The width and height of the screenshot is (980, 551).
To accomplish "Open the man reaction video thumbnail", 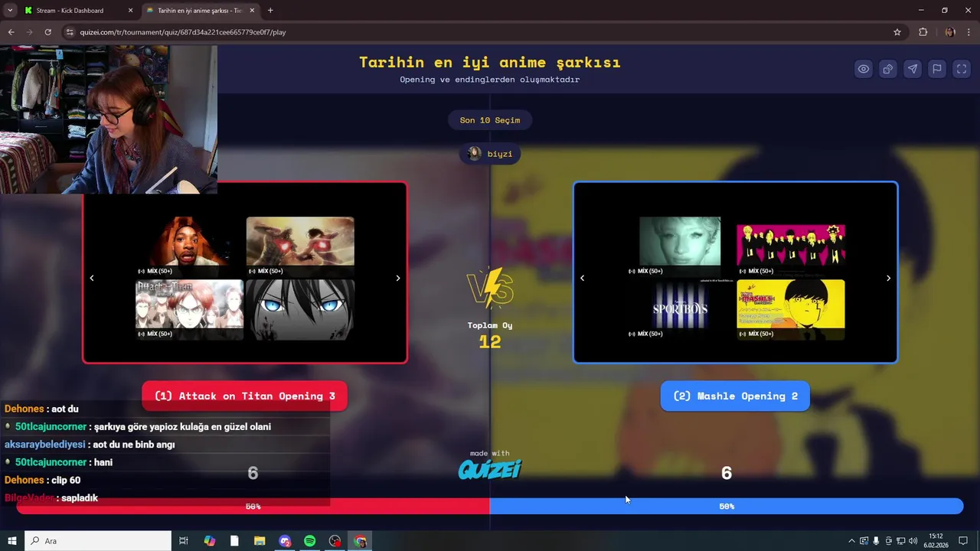I will point(189,246).
